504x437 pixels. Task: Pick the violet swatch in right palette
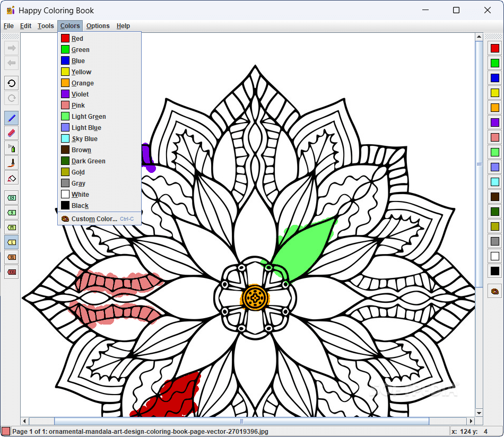[x=494, y=123]
